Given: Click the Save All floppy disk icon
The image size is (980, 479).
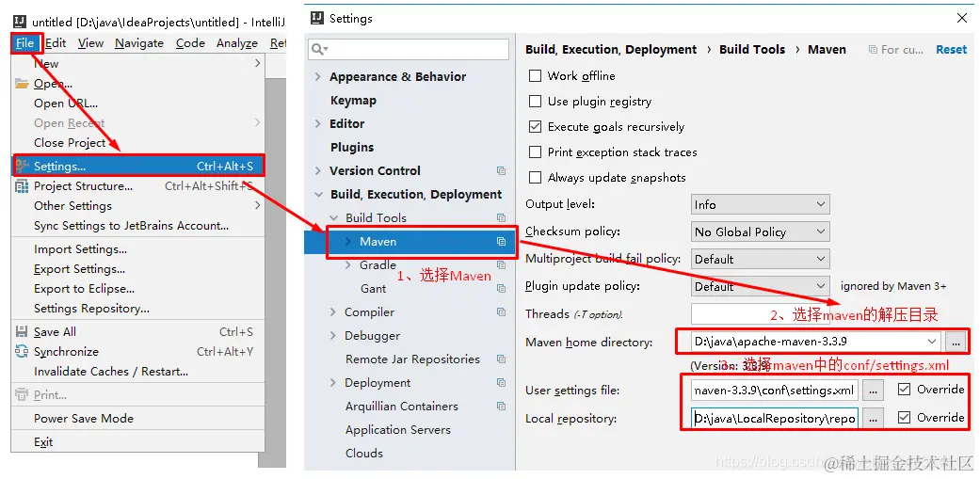Looking at the screenshot, I should coord(22,331).
